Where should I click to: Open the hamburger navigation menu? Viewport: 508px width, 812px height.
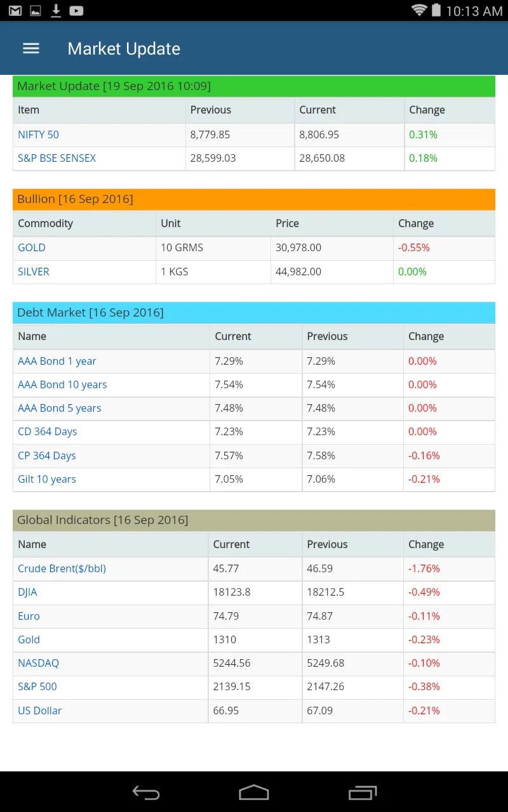31,48
